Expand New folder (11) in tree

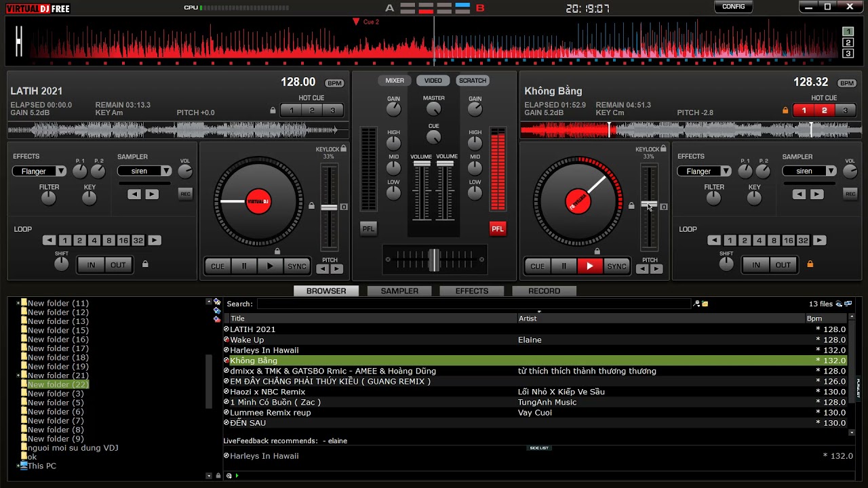[x=18, y=304]
